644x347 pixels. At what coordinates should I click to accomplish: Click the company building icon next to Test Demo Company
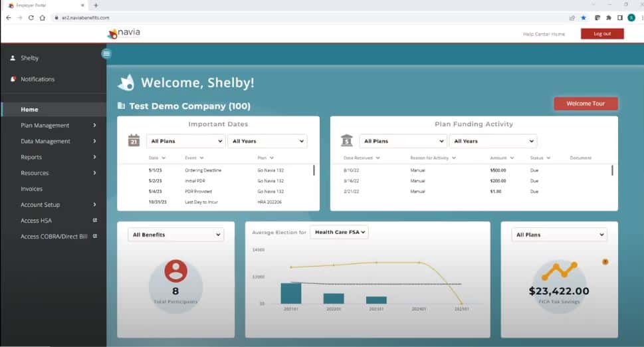click(x=121, y=106)
